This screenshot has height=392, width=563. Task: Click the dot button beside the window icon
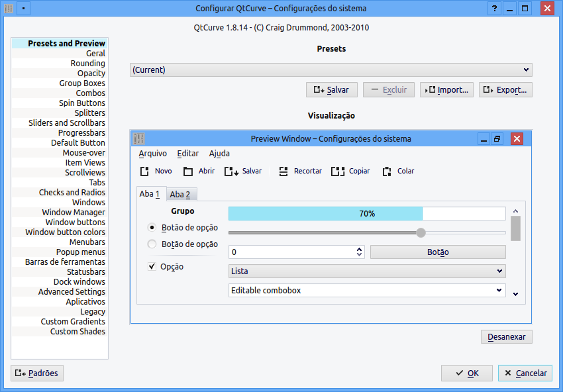[23, 8]
